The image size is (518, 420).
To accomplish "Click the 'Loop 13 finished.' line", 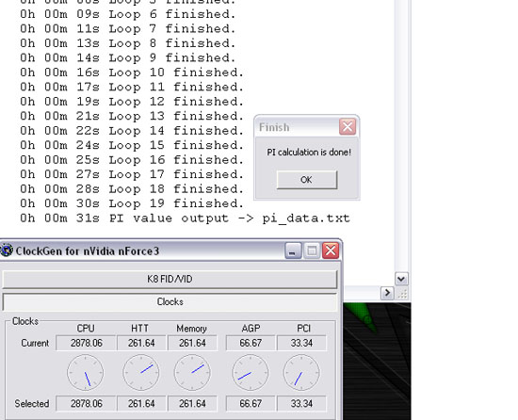I will (132, 116).
